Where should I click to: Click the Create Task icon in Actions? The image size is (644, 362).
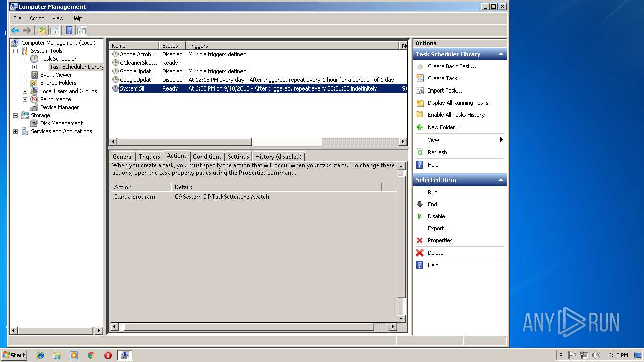point(420,78)
